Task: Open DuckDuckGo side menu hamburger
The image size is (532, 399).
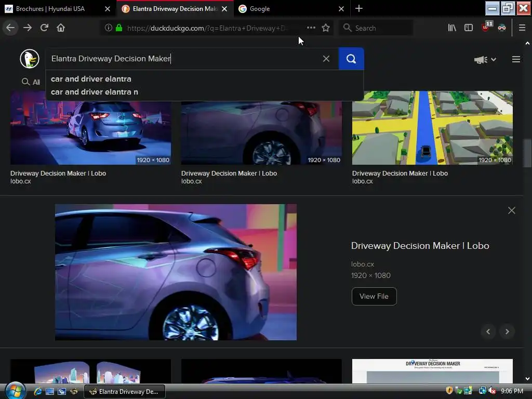Action: point(516,59)
